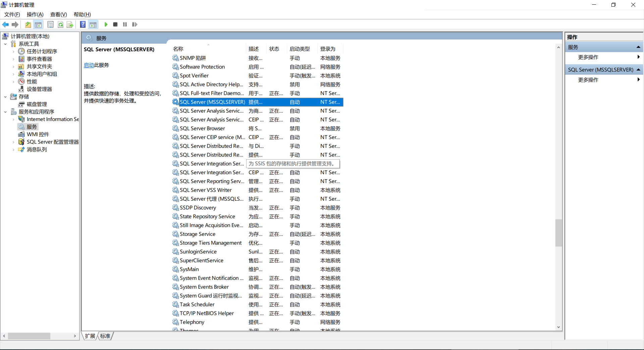This screenshot has width=644, height=350.
Task: Select Internet Information Services tree item
Action: coord(53,119)
